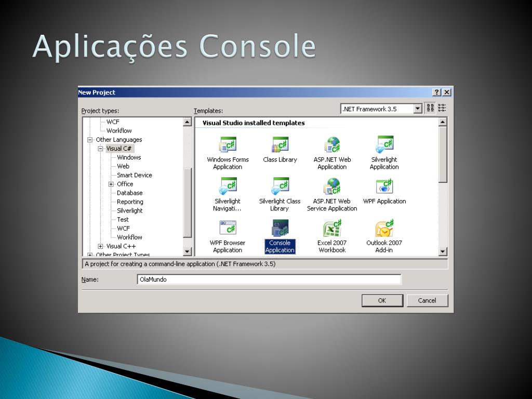Select Workflow under Visual C#

point(129,237)
